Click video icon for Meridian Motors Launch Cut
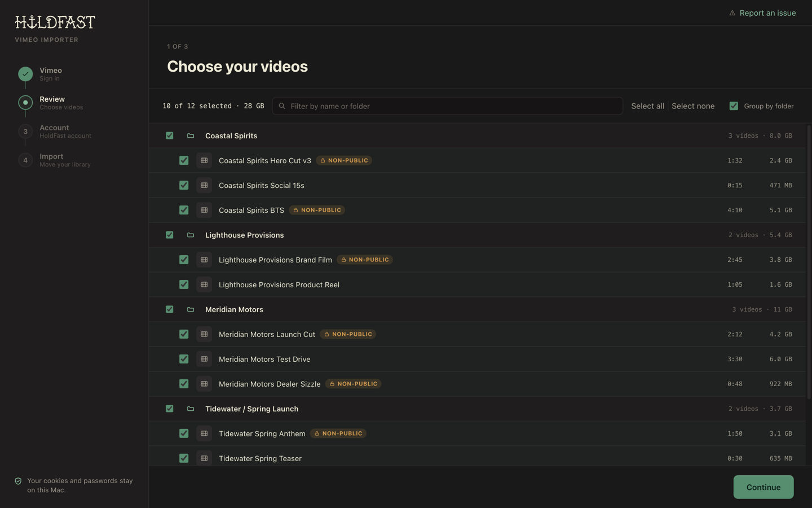Screen dimensions: 812x508 tap(204, 335)
